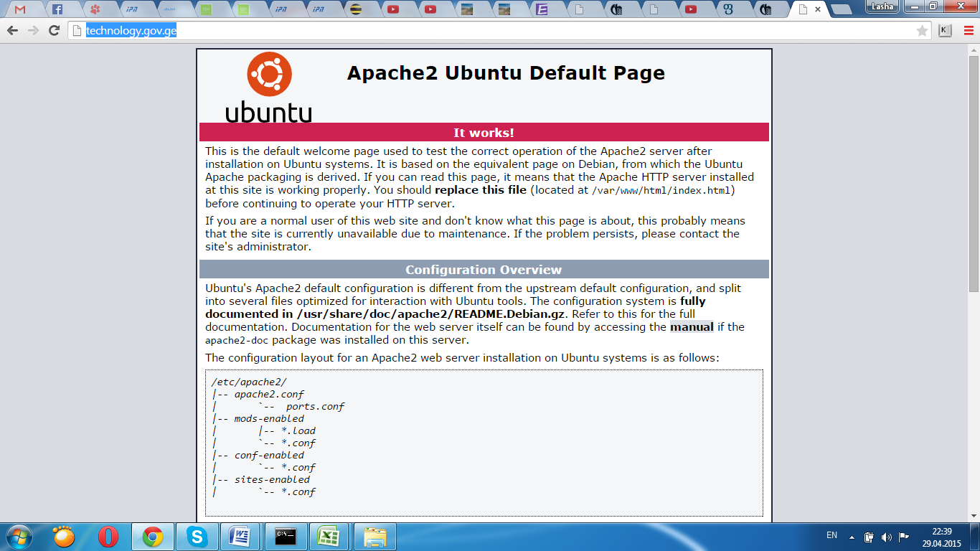This screenshot has height=551, width=980.
Task: Click the 'Apache2 Ubuntu Default Page' title
Action: [x=506, y=73]
